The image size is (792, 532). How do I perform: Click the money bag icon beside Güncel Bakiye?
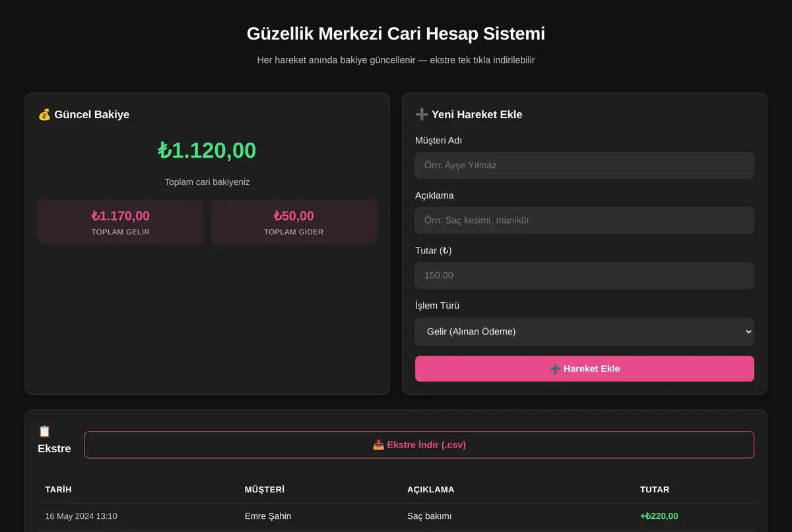pyautogui.click(x=44, y=115)
